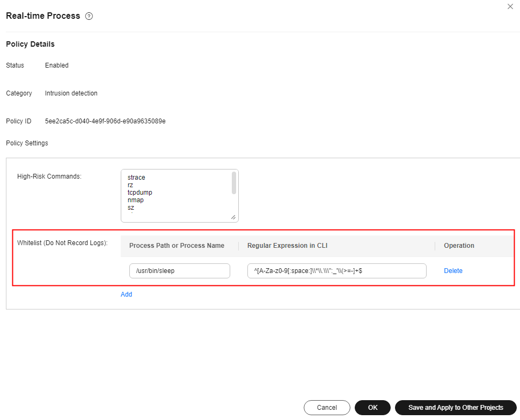Screen dimensions: 520x420
Task: Click the textarea resize handle icon
Action: (233, 217)
